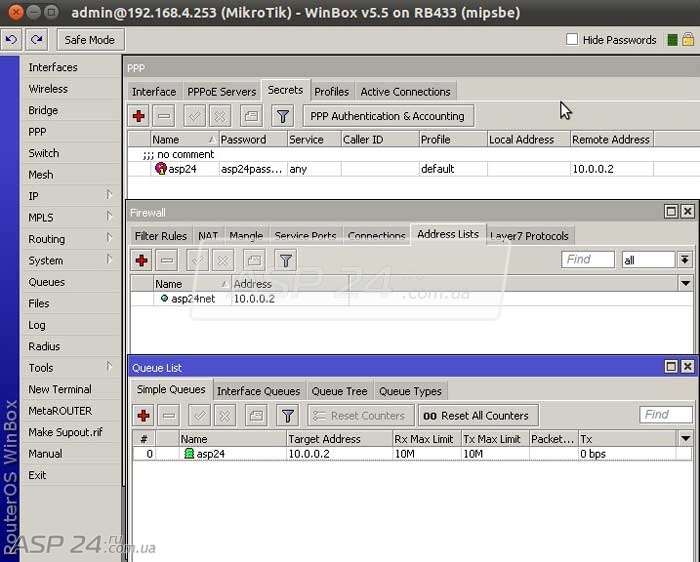
Task: Add a new PPP secret with plus icon
Action: tap(138, 116)
